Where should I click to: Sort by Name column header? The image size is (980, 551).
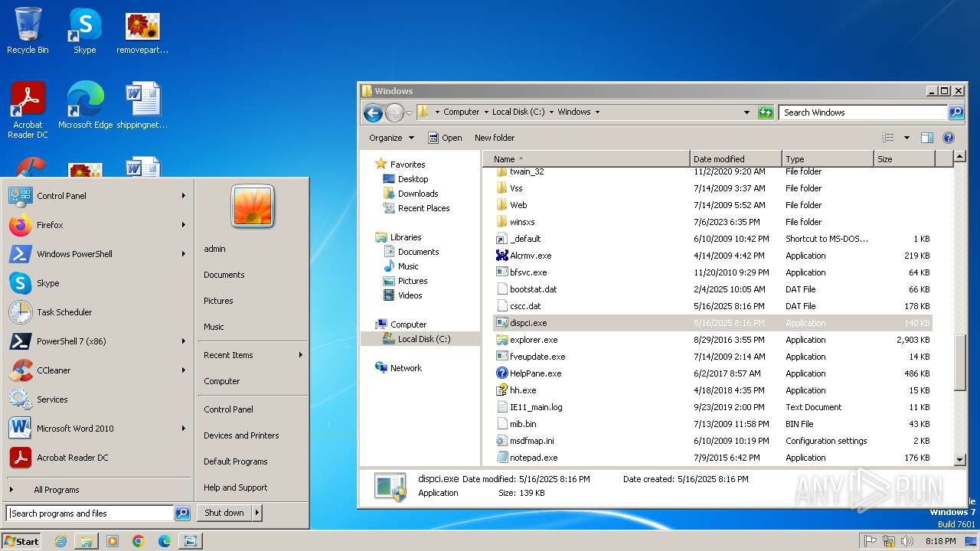pyautogui.click(x=586, y=159)
